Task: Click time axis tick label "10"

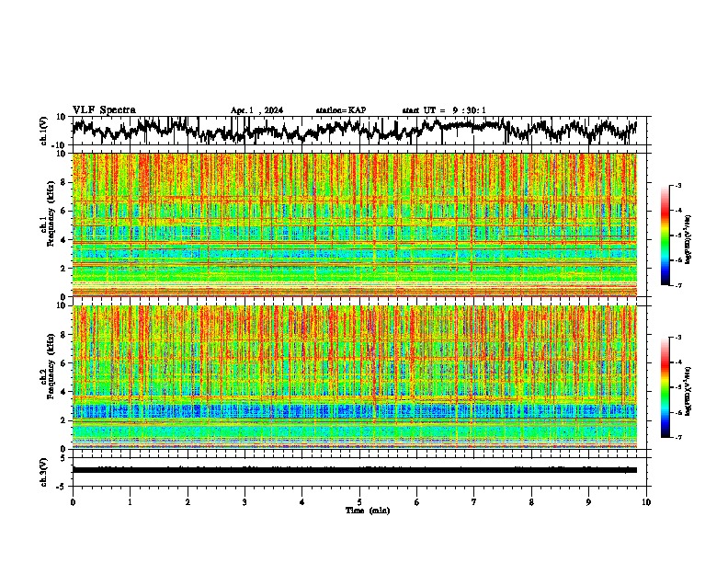Action: click(x=646, y=502)
